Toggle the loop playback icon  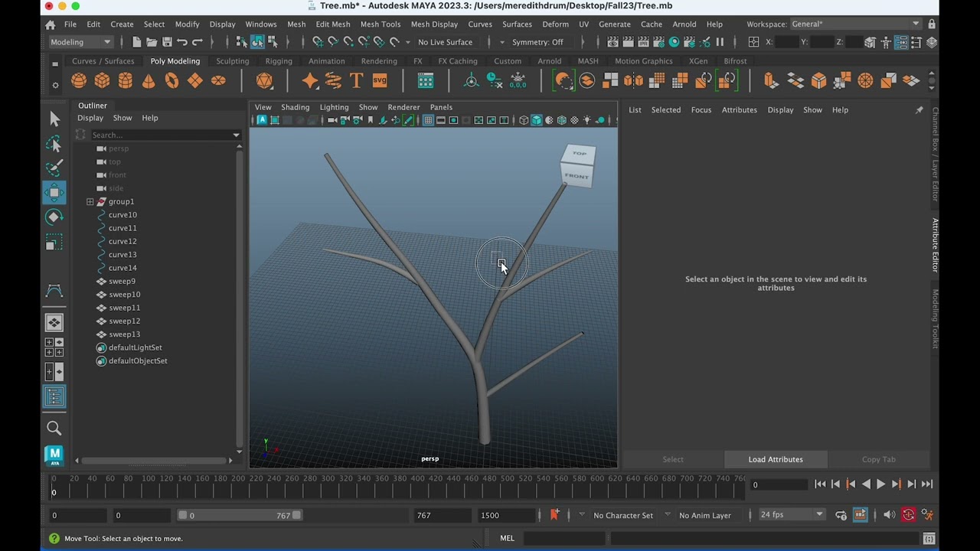click(841, 515)
